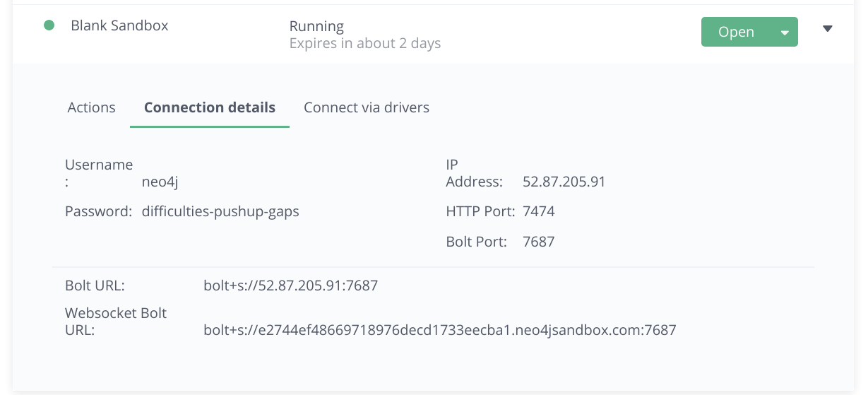Viewport: 868px width, 395px height.
Task: Click the 'Expires in about 2 days' text
Action: click(365, 43)
